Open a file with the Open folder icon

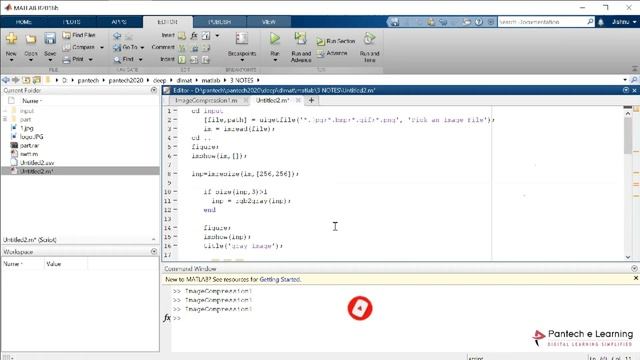coord(31,39)
